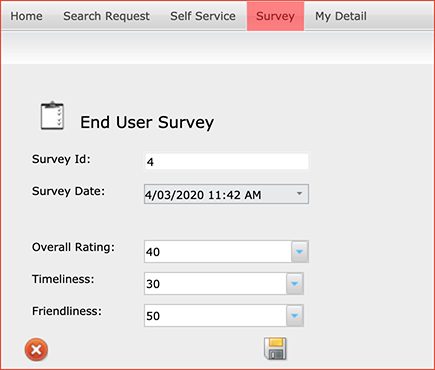
Task: Select the Survey tab
Action: pos(275,16)
